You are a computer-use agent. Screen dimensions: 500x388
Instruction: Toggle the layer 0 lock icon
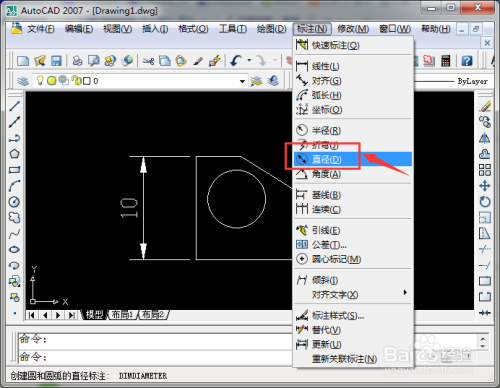[77, 80]
